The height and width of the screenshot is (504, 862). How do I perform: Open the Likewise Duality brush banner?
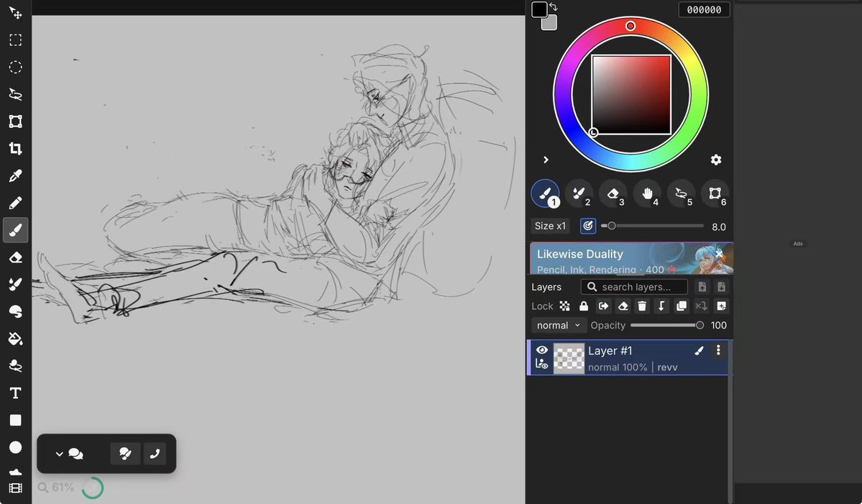pyautogui.click(x=631, y=258)
